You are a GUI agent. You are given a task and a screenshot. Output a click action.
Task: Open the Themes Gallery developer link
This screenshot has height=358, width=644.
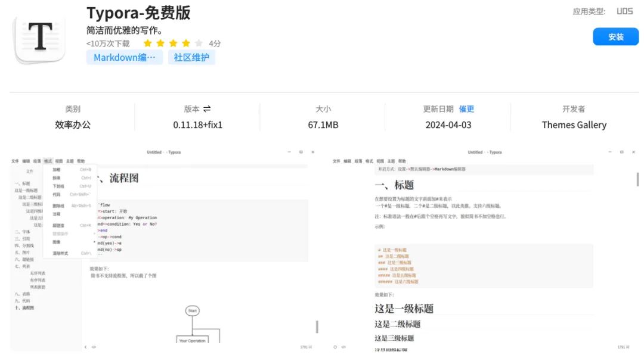click(574, 125)
